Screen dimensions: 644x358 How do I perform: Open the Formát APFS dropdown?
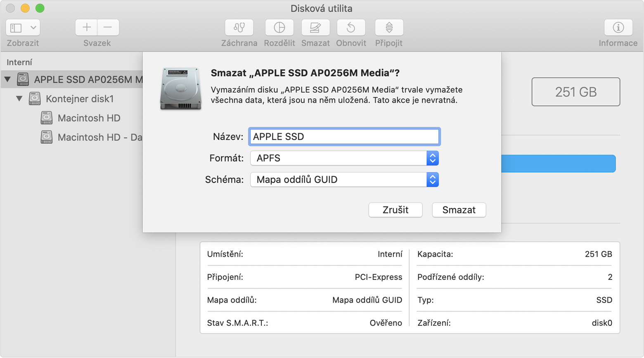tap(344, 158)
